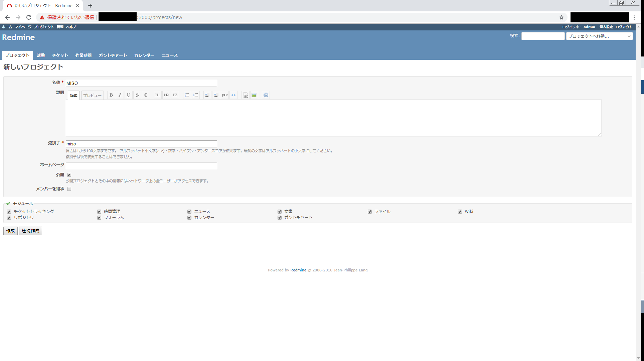
Task: Click the insert image icon
Action: click(254, 95)
